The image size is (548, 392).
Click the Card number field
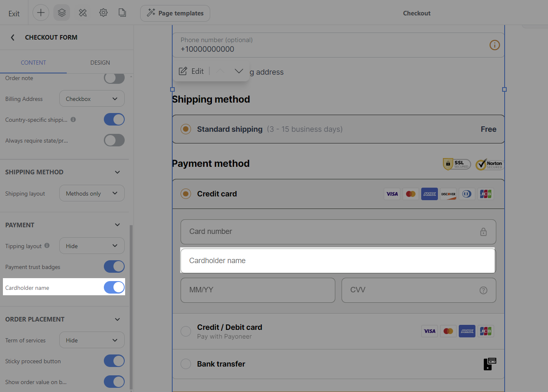point(338,232)
